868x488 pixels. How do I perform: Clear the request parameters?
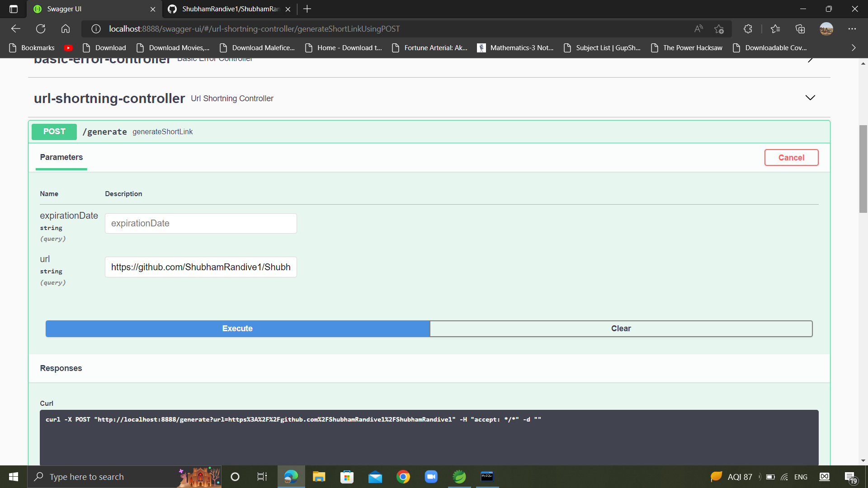621,328
